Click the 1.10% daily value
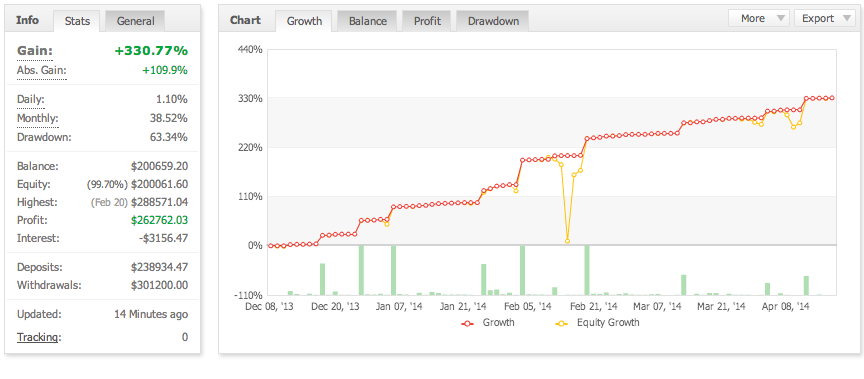Screen dimensions: 864x379 coord(171,100)
